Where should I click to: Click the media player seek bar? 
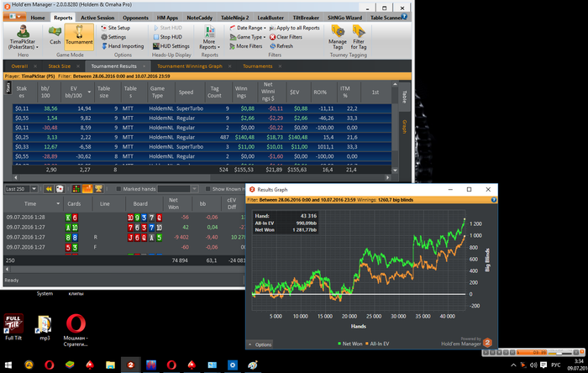(532, 352)
